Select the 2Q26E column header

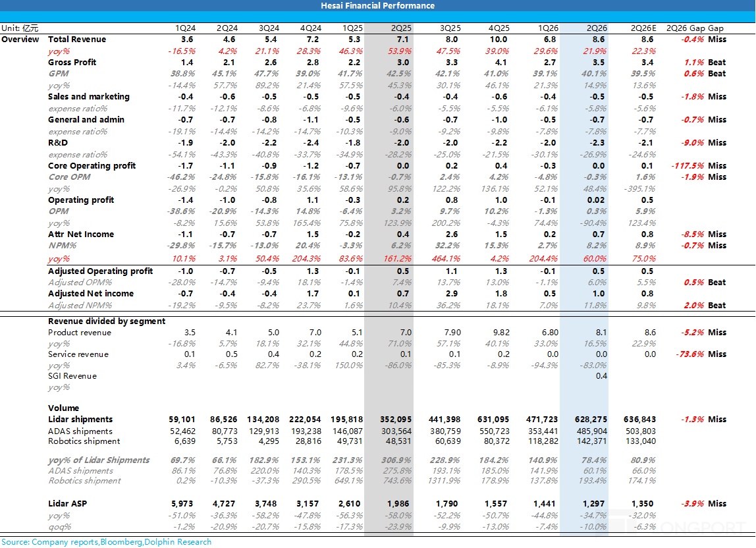pos(643,28)
